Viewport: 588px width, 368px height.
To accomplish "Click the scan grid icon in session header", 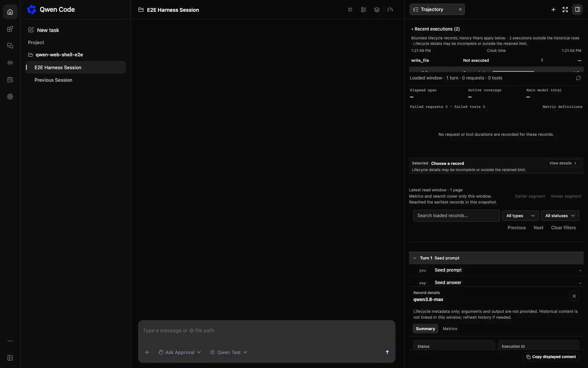I will 350,10.
